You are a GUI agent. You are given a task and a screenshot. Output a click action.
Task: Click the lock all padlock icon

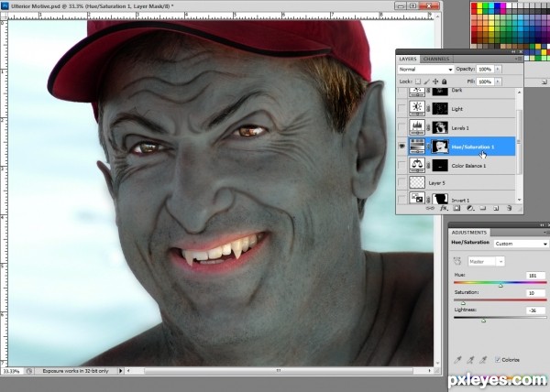coord(444,82)
